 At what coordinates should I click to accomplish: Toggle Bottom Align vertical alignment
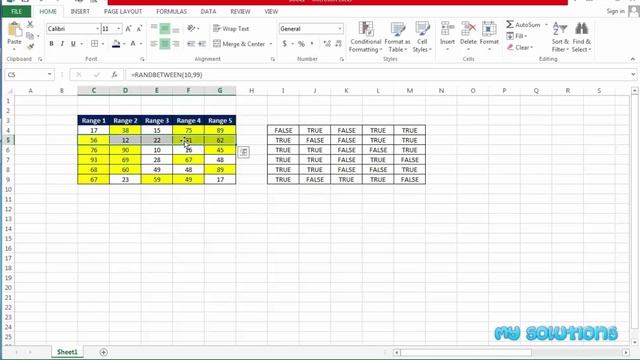tap(176, 29)
